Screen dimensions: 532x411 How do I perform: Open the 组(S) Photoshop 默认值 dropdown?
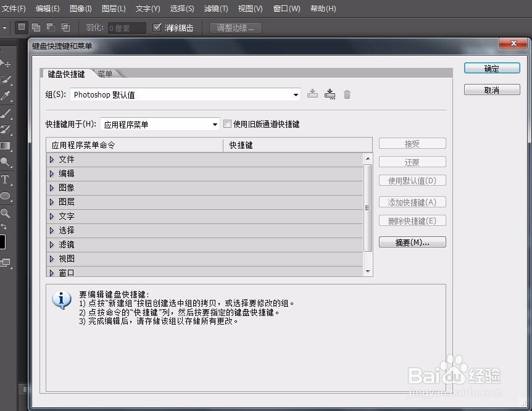pyautogui.click(x=185, y=94)
